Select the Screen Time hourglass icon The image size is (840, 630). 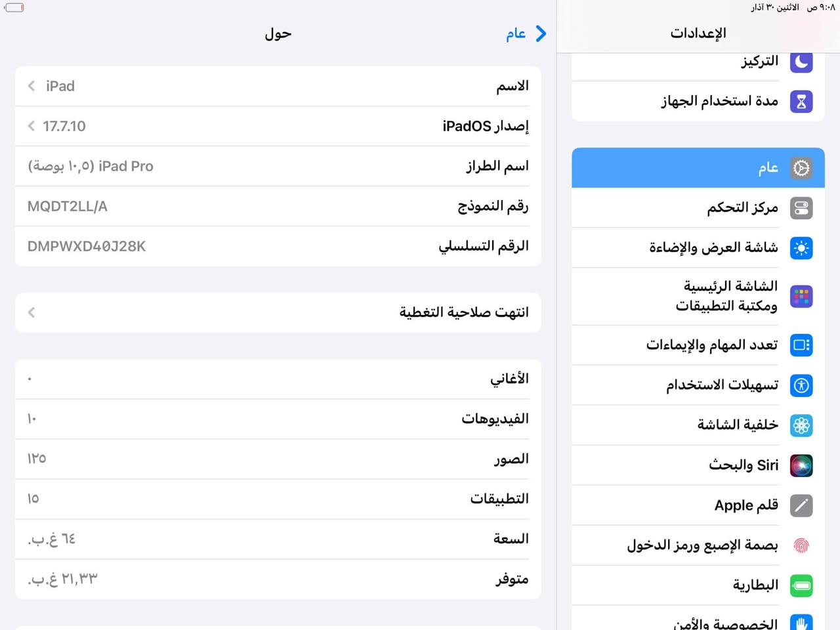coord(801,101)
